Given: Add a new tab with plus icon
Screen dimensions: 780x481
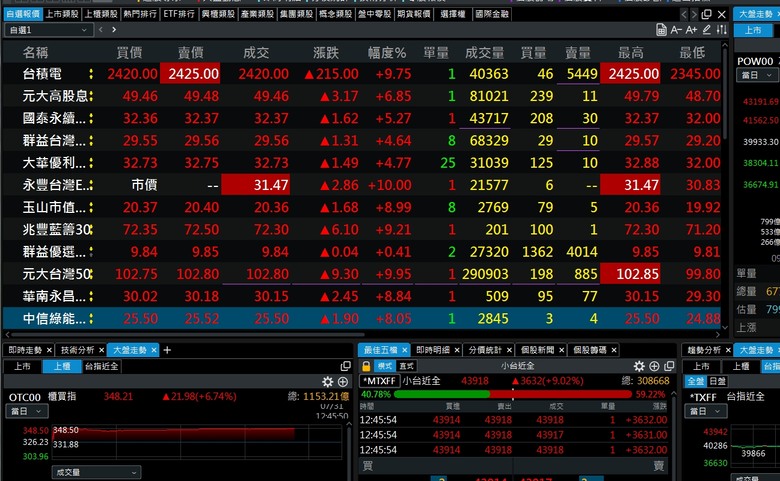Looking at the screenshot, I should (167, 350).
